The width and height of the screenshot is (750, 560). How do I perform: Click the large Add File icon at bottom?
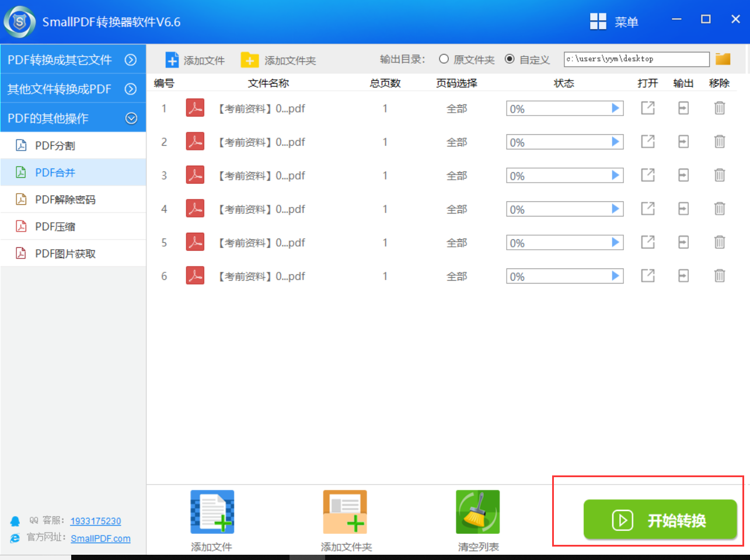point(212,512)
